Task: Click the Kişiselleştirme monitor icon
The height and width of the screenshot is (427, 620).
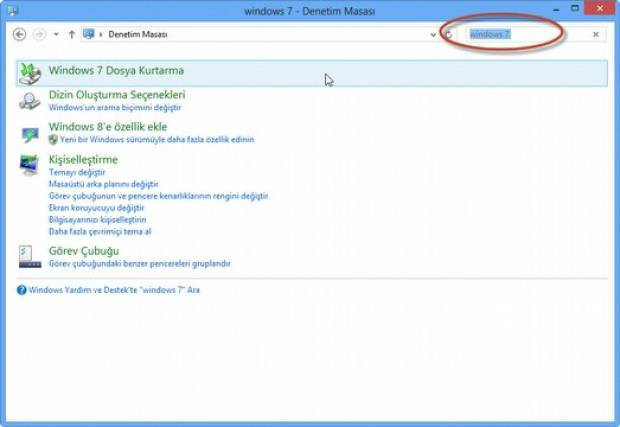Action: pos(29,165)
